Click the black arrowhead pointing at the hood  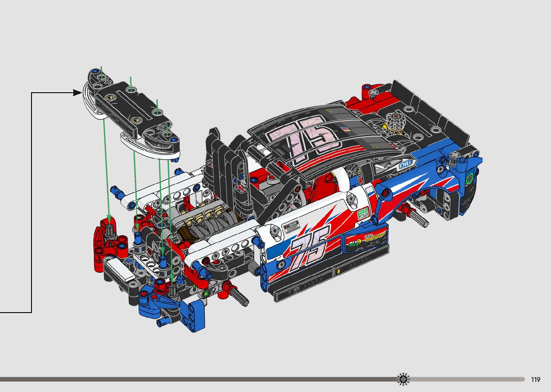tap(77, 93)
